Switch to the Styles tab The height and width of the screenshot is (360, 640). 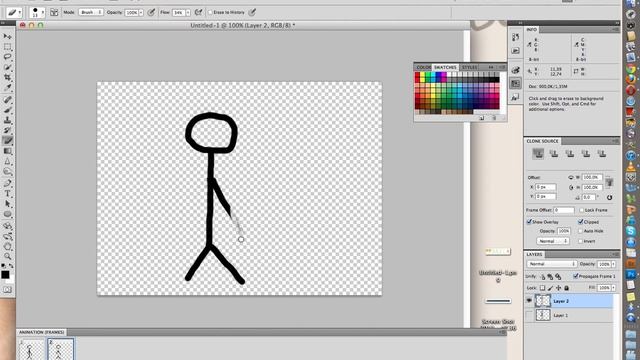tap(469, 67)
